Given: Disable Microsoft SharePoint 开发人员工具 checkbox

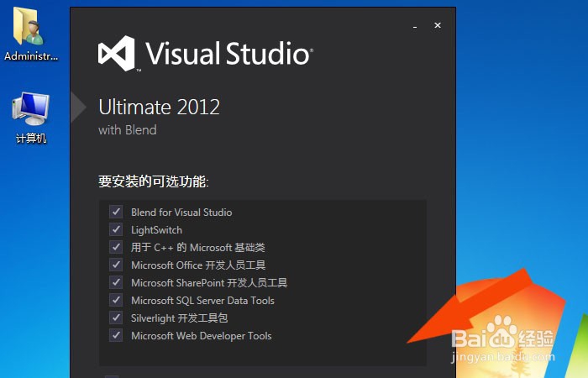Looking at the screenshot, I should 116,282.
